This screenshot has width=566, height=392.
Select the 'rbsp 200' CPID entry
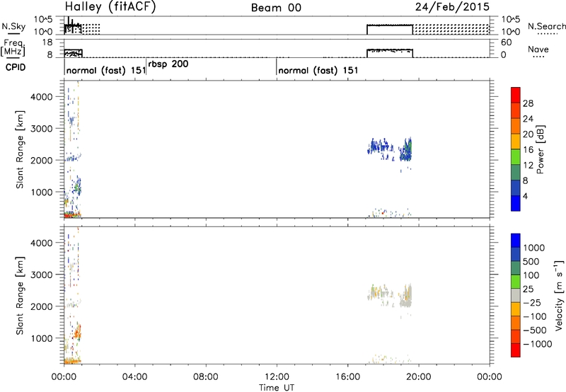pyautogui.click(x=168, y=64)
